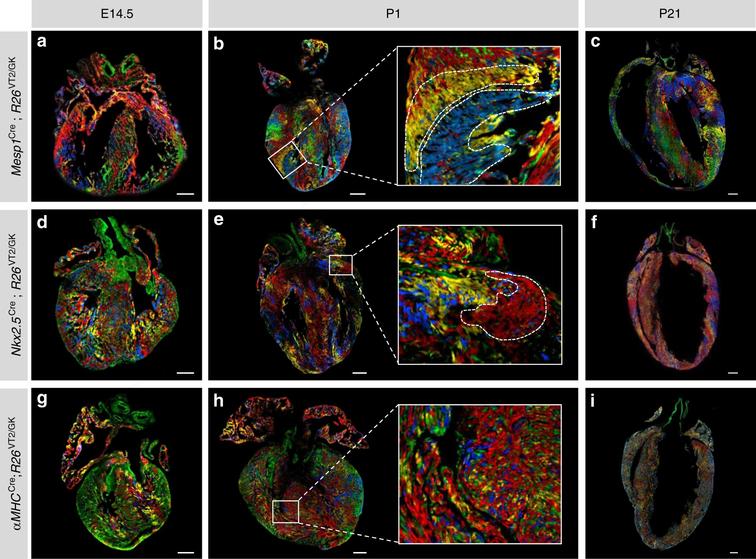Click the scale bar in panel c
The image size is (756, 559).
733,194
